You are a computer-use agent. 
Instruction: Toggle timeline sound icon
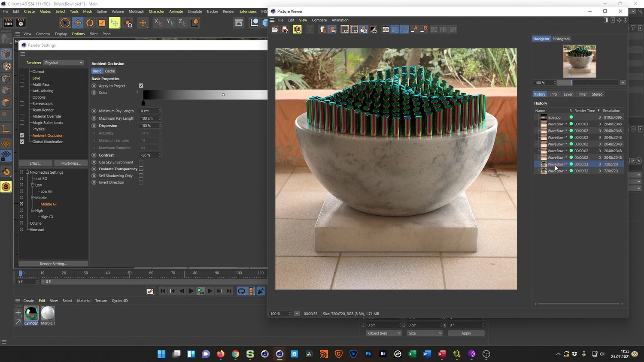pos(261,291)
